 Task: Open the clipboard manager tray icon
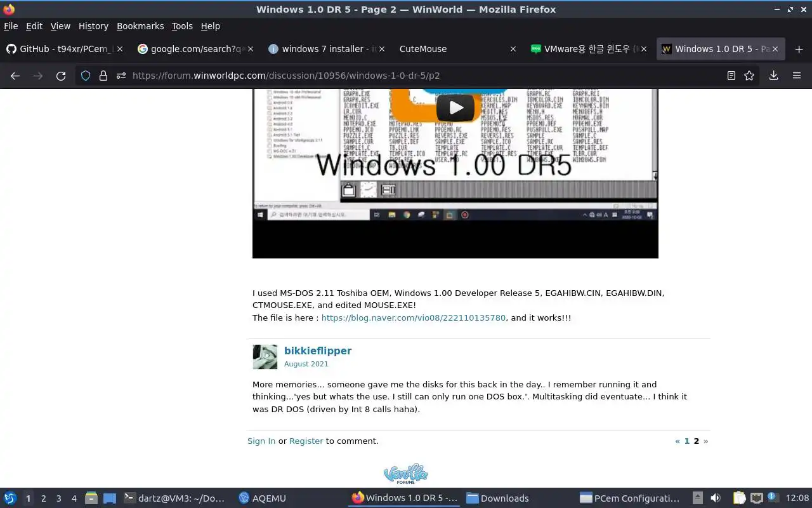coord(739,498)
